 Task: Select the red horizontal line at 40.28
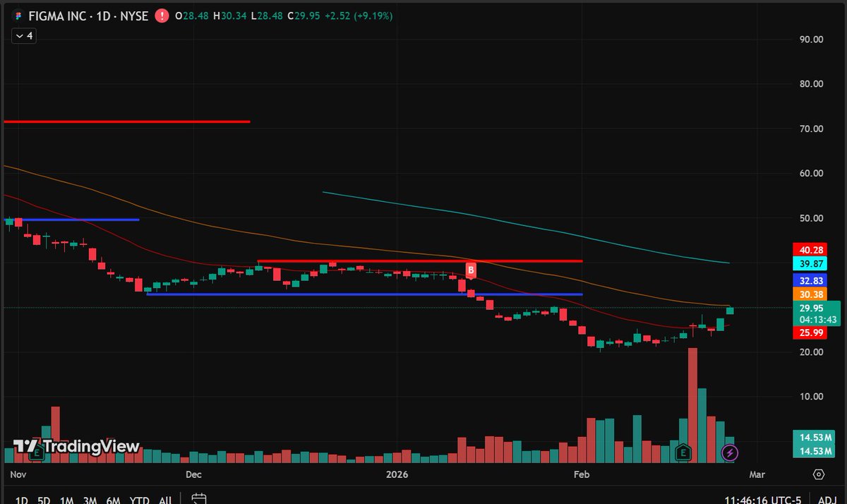[420, 261]
